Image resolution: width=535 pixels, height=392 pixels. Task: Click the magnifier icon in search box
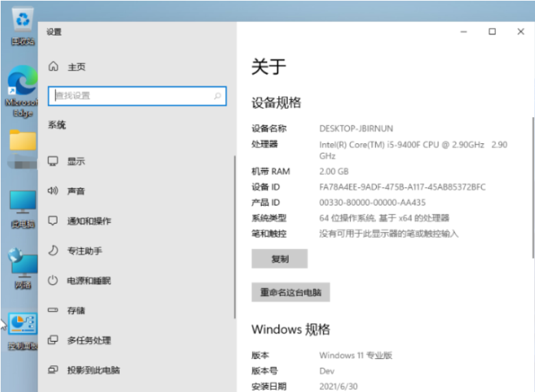coord(218,96)
